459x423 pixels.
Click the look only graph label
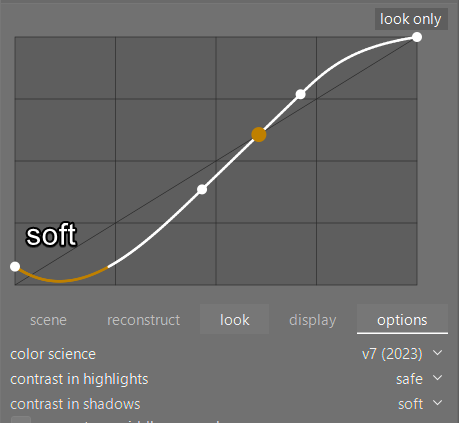[x=411, y=19]
